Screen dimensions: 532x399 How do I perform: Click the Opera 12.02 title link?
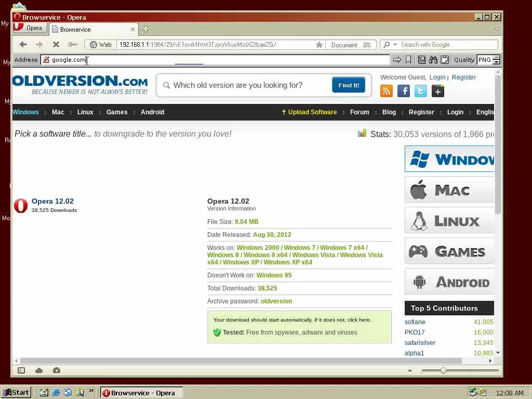[x=52, y=201]
